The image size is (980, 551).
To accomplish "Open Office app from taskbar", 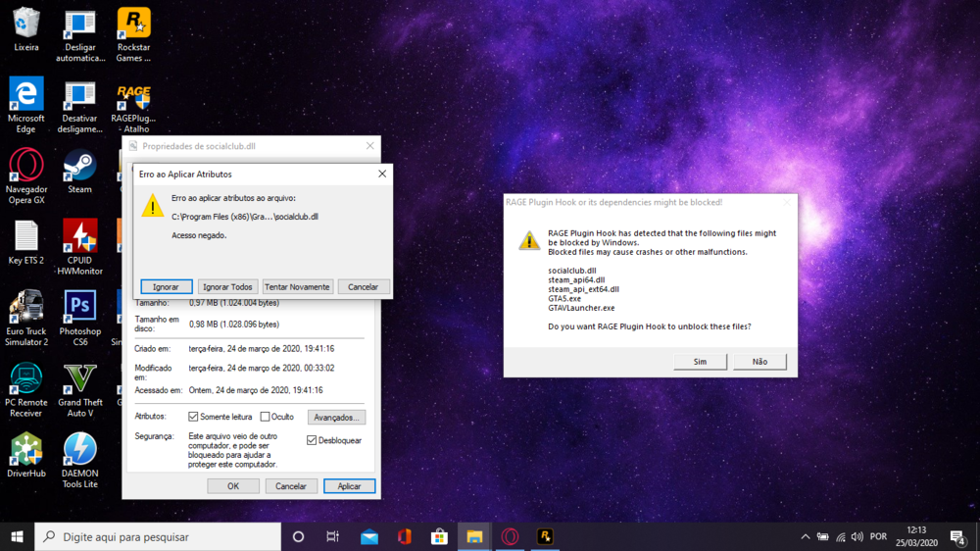I will click(x=405, y=536).
